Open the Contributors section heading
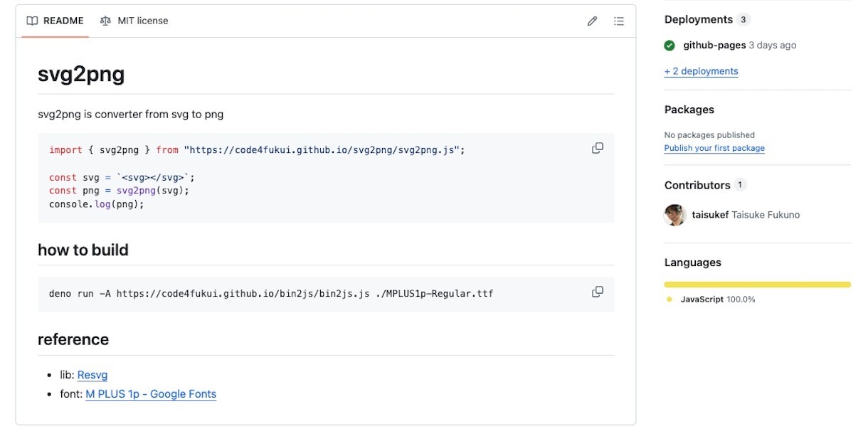 [697, 185]
